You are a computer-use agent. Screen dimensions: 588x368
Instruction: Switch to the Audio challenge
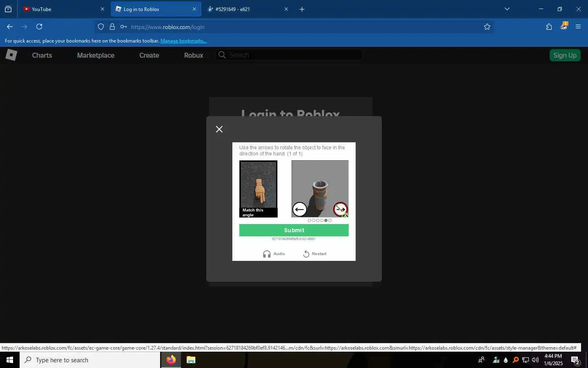(274, 254)
